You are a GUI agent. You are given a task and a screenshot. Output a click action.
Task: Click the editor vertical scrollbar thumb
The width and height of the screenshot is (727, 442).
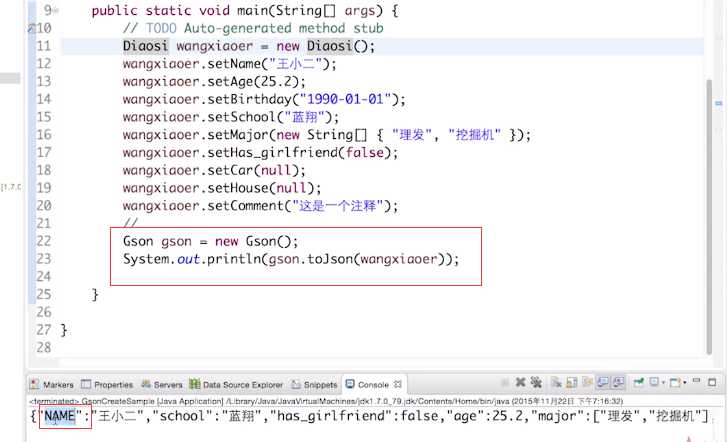click(x=708, y=217)
